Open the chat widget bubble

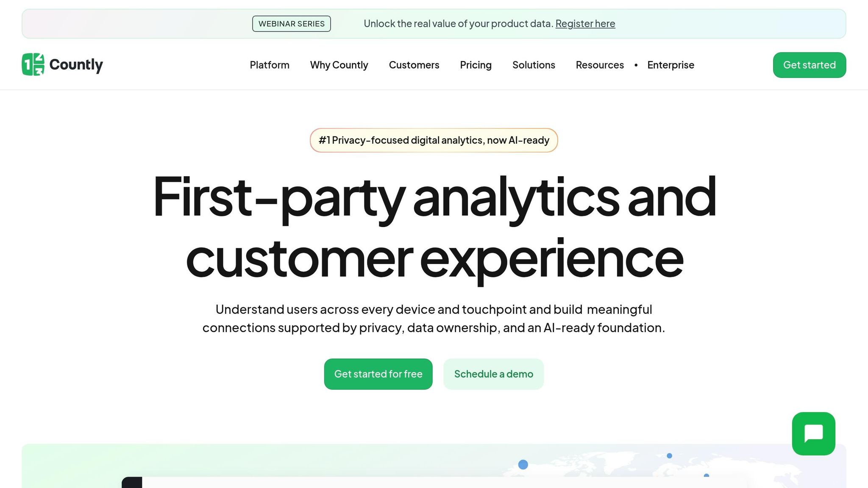click(x=813, y=433)
